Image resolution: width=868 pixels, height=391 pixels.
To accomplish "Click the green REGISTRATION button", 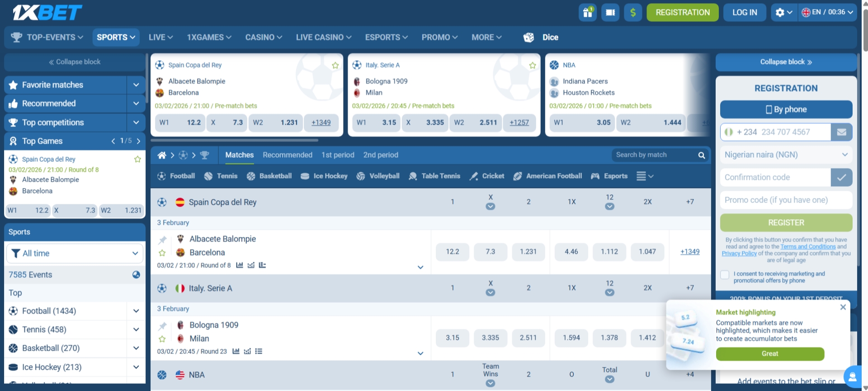I will (x=682, y=13).
